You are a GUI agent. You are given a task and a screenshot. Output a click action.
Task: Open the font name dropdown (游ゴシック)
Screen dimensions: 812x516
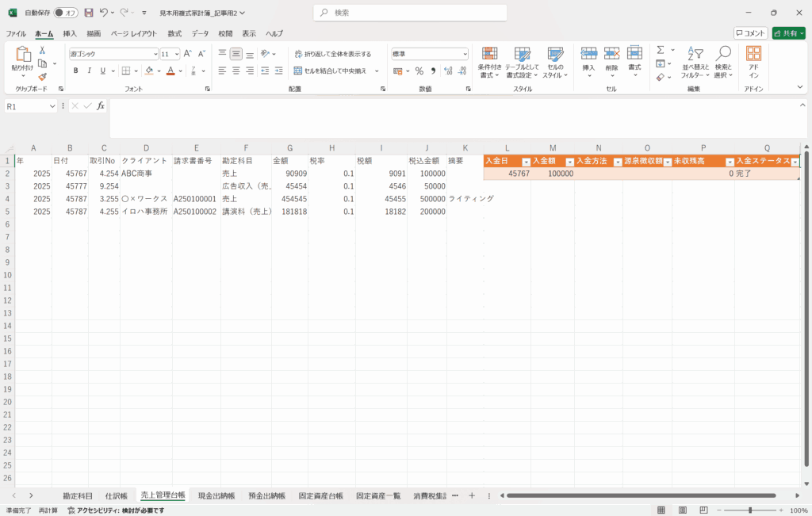(155, 54)
